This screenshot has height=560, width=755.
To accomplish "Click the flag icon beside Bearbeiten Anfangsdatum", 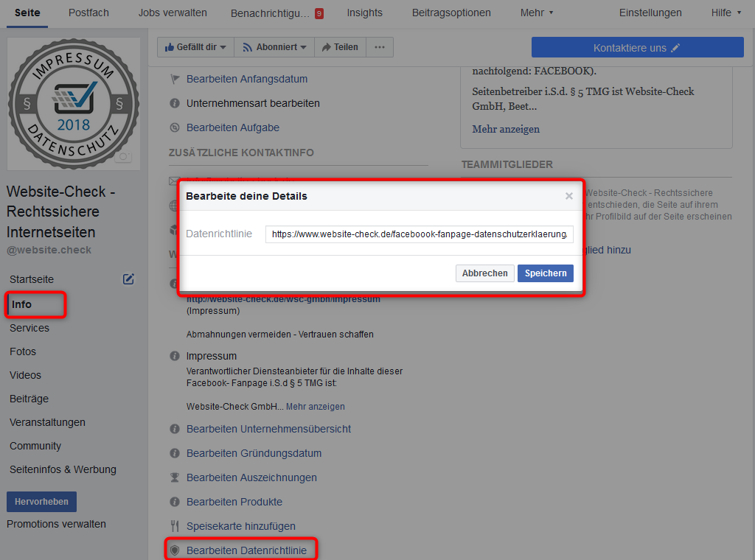I will (x=175, y=79).
